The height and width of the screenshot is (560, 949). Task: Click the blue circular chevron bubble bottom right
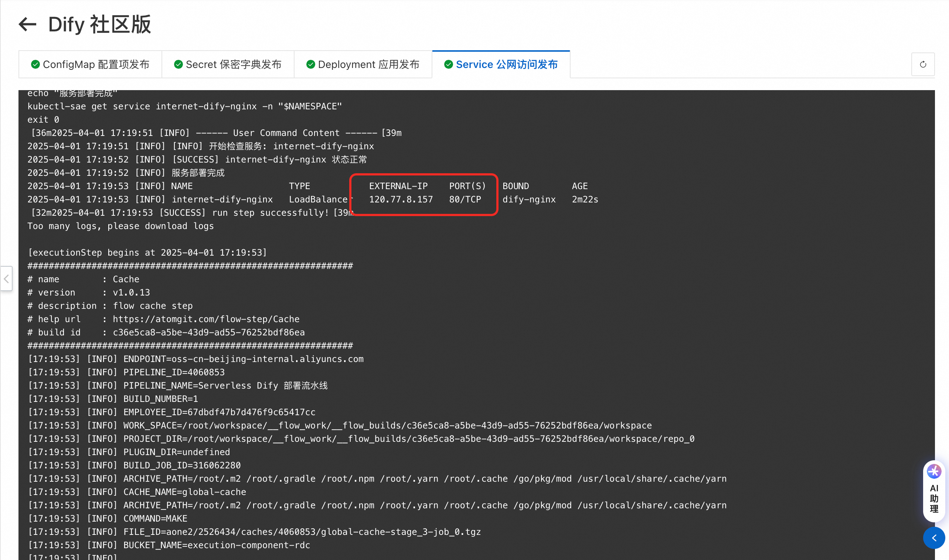click(x=934, y=538)
